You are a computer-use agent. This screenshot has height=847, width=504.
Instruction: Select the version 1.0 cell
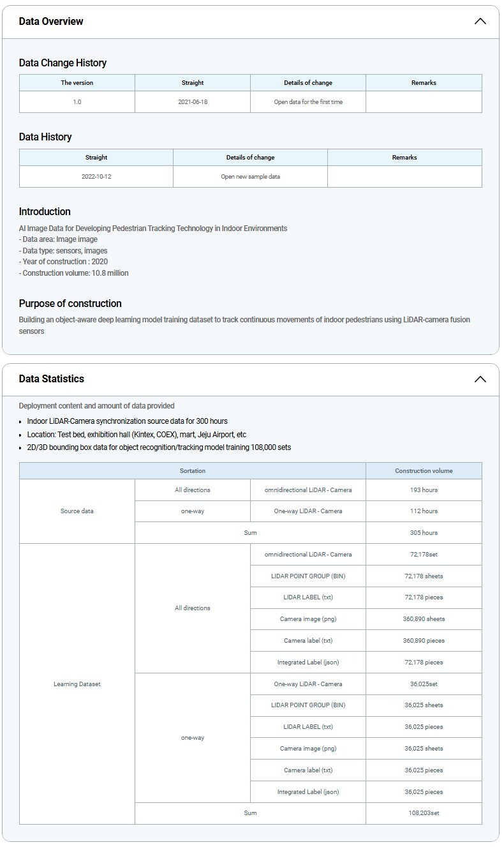point(77,101)
